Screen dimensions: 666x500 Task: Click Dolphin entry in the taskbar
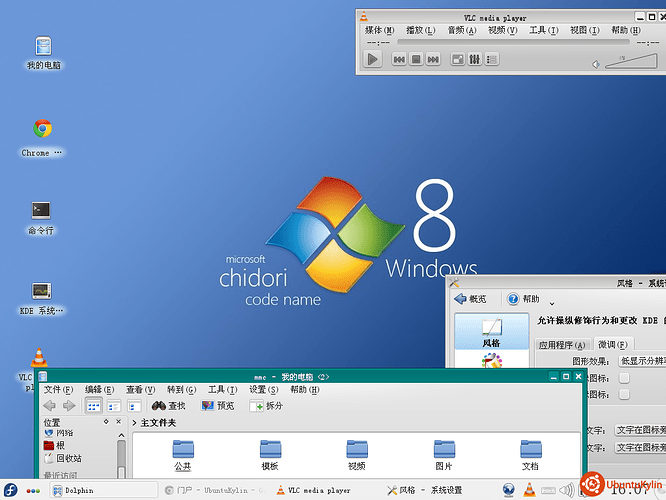104,490
